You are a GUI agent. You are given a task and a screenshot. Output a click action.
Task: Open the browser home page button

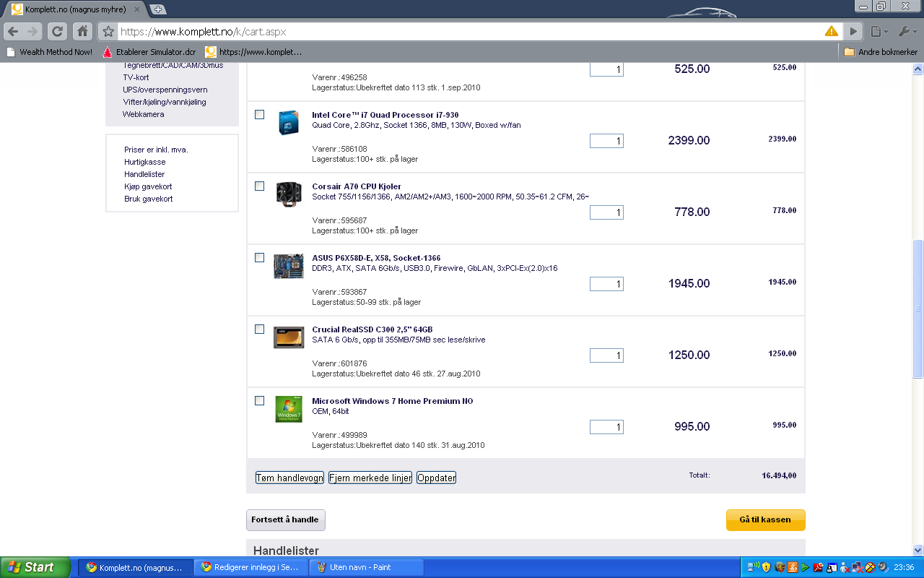pyautogui.click(x=83, y=32)
